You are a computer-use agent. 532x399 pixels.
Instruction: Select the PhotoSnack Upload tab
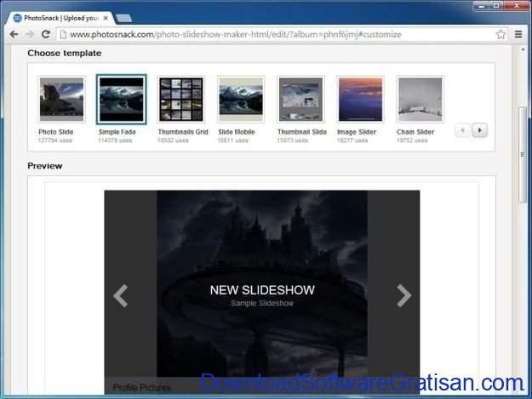[x=61, y=18]
